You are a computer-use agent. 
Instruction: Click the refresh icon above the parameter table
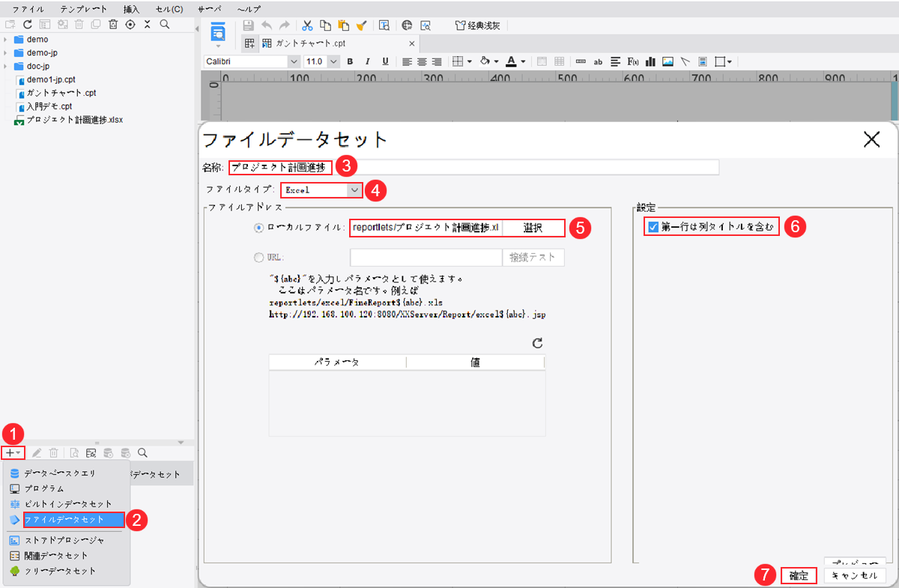pyautogui.click(x=537, y=343)
